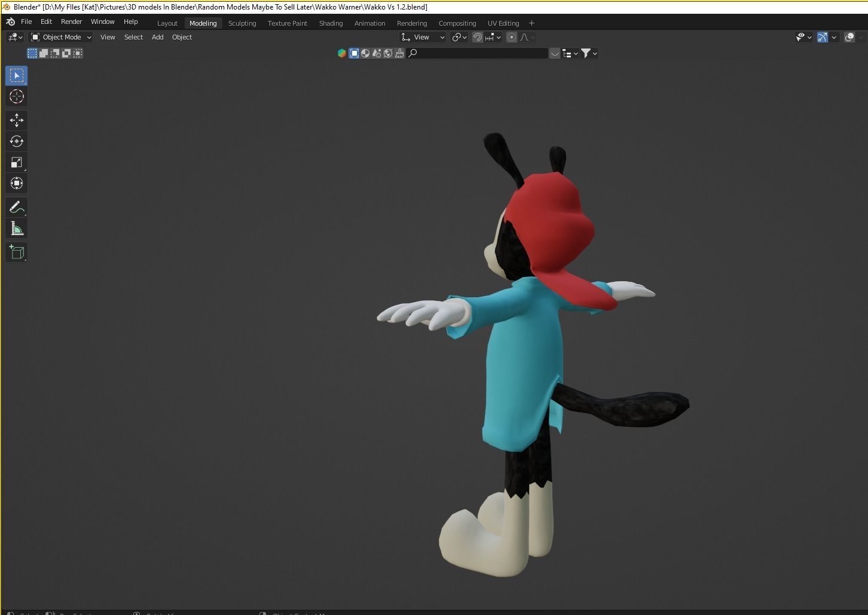Switch to the Texture Paint workspace tab
Image resolution: width=868 pixels, height=615 pixels.
pyautogui.click(x=288, y=23)
